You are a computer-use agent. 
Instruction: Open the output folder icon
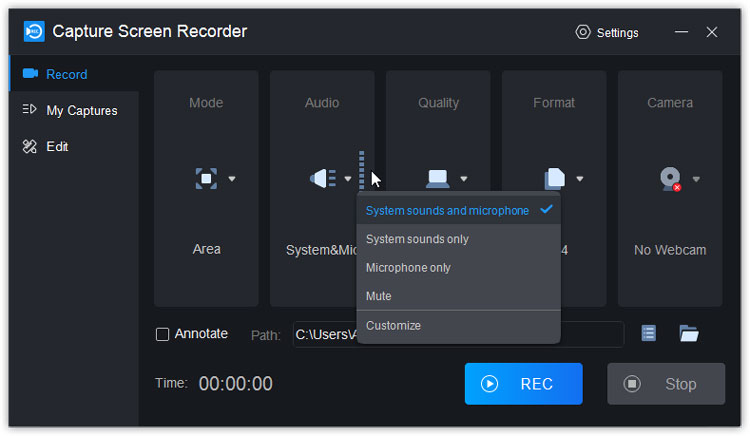(689, 333)
